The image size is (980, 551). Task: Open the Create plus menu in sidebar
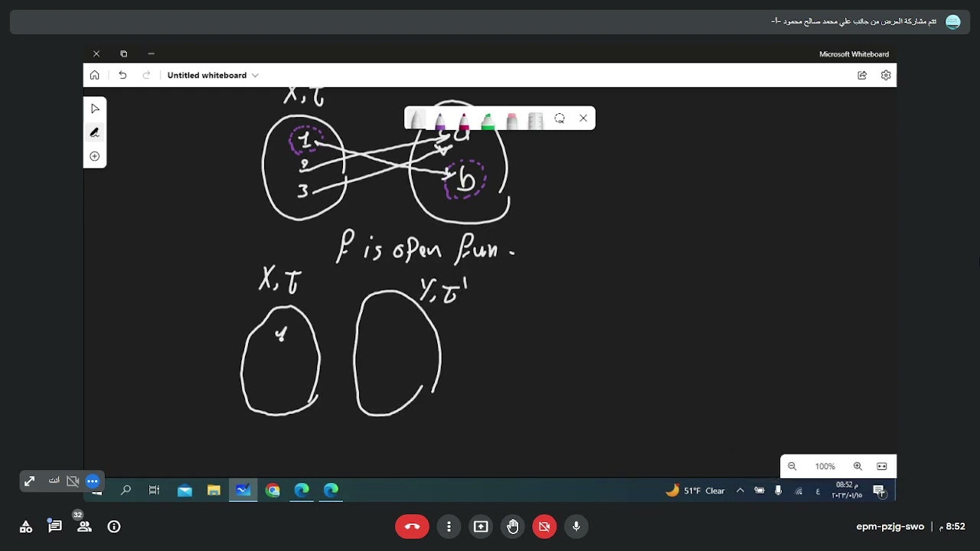95,156
